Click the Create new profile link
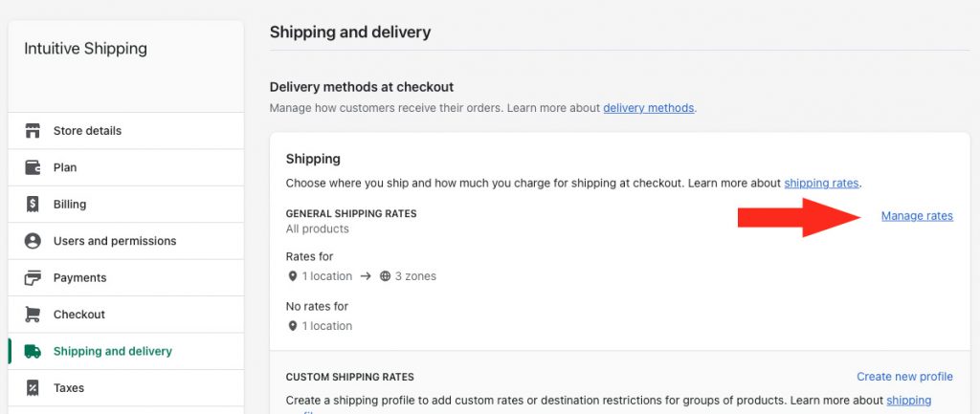The width and height of the screenshot is (980, 414). pyautogui.click(x=904, y=377)
